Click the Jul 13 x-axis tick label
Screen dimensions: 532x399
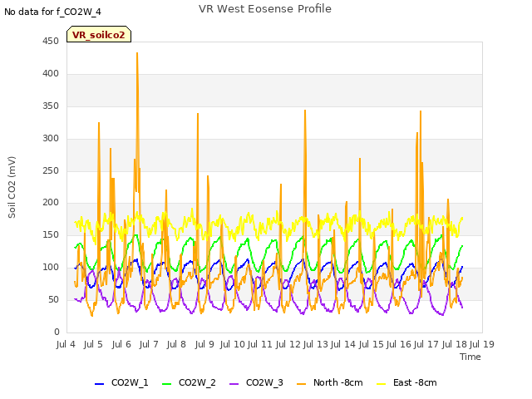point(315,344)
